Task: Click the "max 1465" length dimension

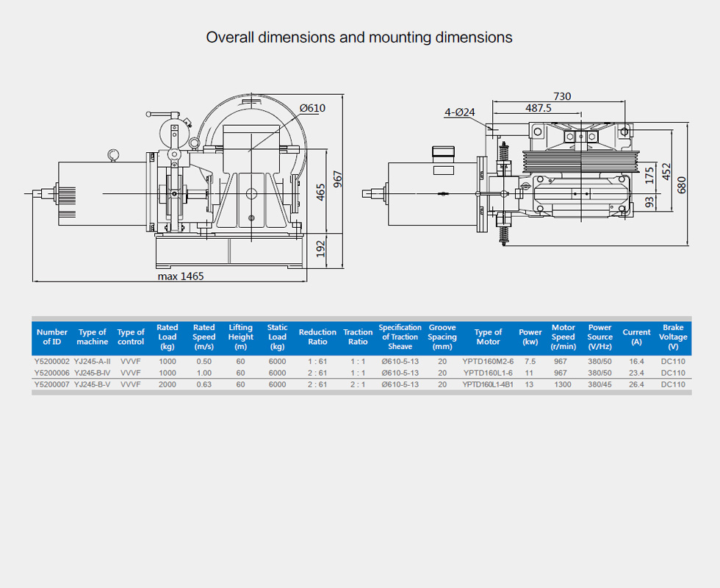Action: click(x=180, y=276)
